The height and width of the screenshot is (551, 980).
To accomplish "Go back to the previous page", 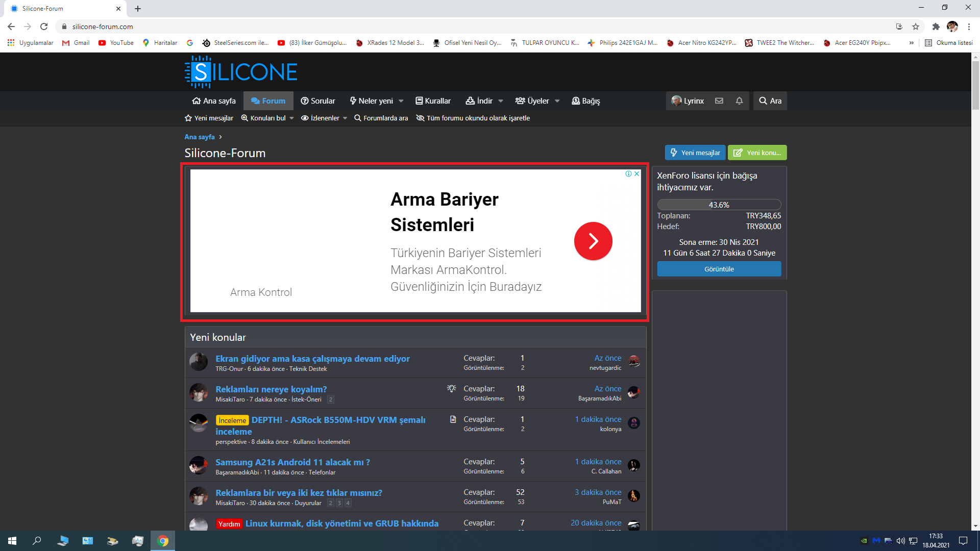I will click(11, 27).
